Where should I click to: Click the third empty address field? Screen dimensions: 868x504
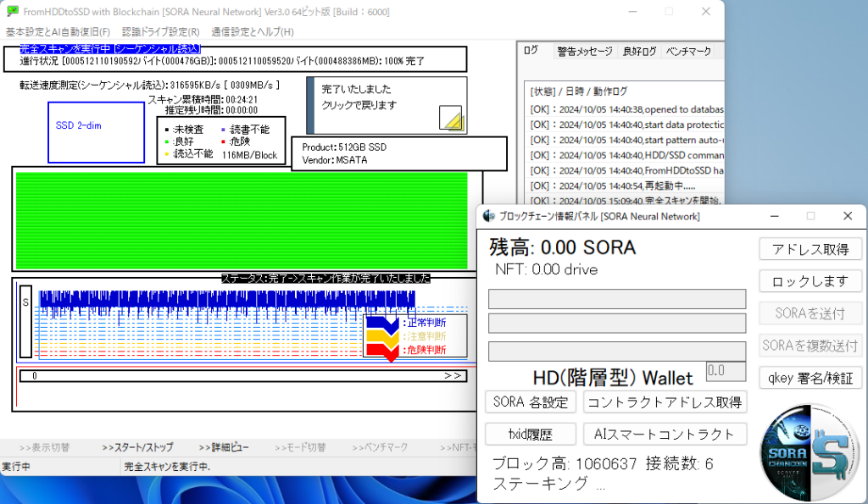click(x=617, y=352)
